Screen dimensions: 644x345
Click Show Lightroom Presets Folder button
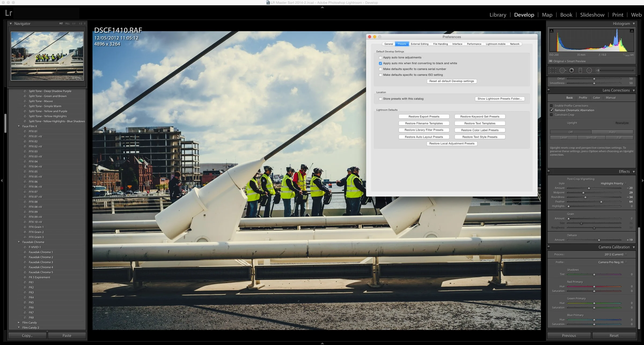coord(499,99)
